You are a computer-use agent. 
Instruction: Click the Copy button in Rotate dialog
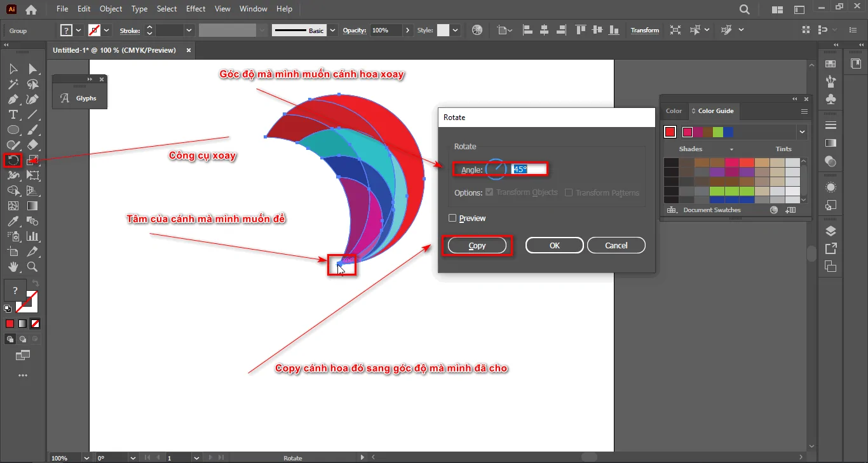tap(477, 246)
